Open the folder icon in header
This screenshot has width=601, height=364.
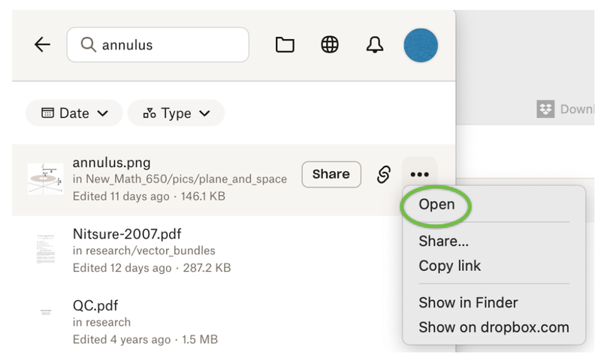click(285, 45)
